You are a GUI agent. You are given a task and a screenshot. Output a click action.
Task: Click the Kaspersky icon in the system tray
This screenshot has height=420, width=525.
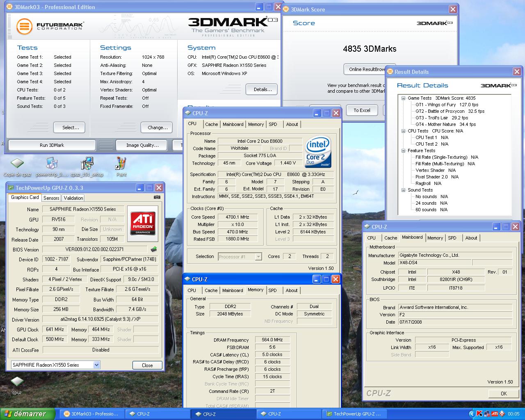479,414
